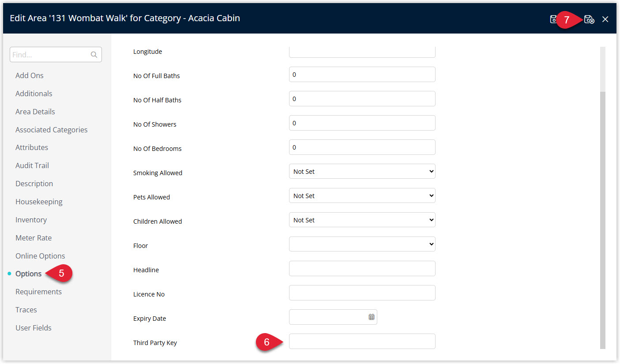Click the Longitude input field
620x364 pixels.
[362, 52]
